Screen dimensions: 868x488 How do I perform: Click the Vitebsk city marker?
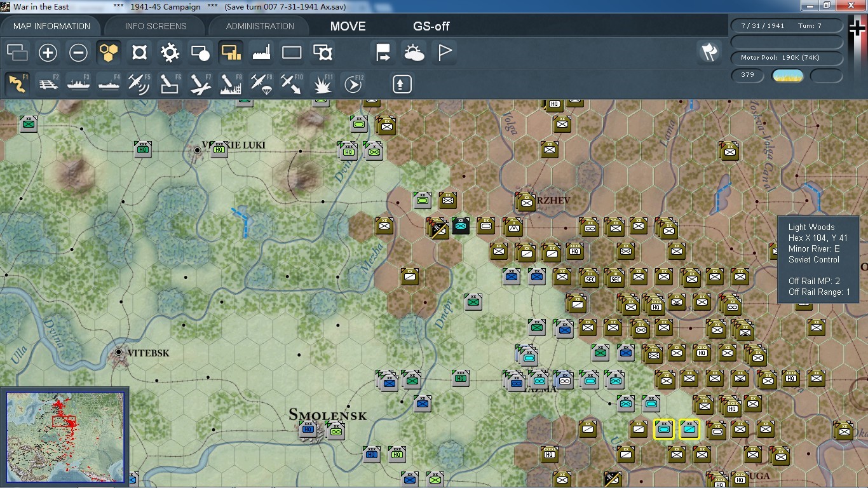(x=119, y=352)
